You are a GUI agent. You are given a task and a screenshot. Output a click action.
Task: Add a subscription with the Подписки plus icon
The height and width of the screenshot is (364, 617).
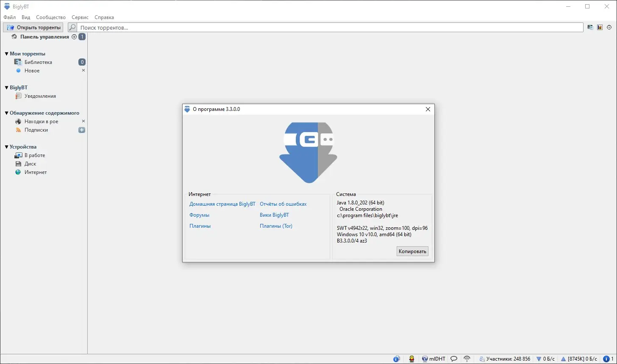tap(82, 130)
